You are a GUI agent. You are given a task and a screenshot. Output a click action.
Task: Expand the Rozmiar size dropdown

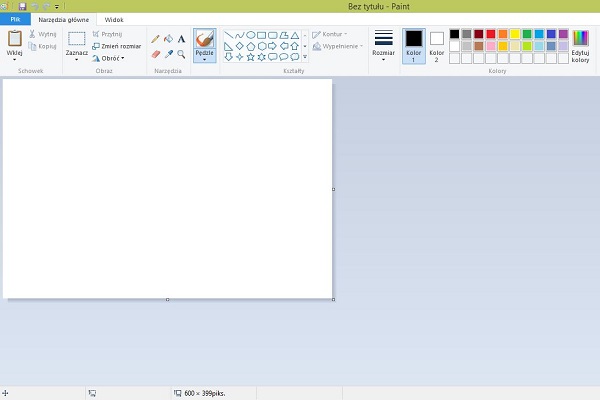click(383, 45)
